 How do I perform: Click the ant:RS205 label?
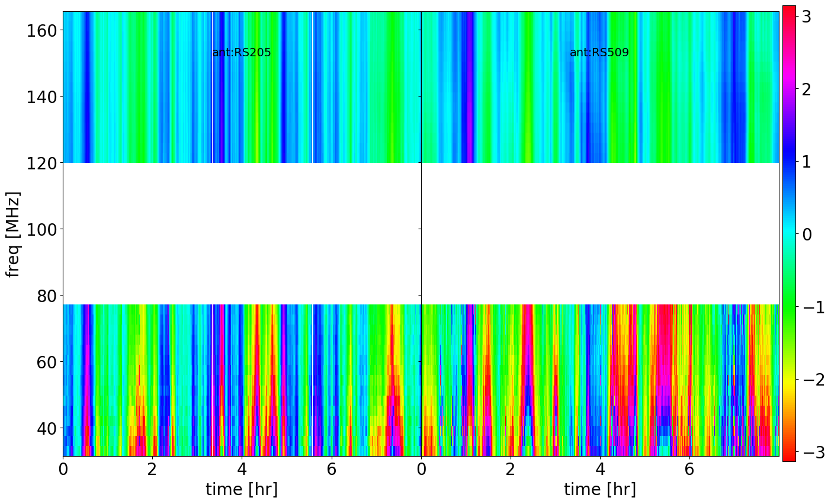[x=242, y=53]
